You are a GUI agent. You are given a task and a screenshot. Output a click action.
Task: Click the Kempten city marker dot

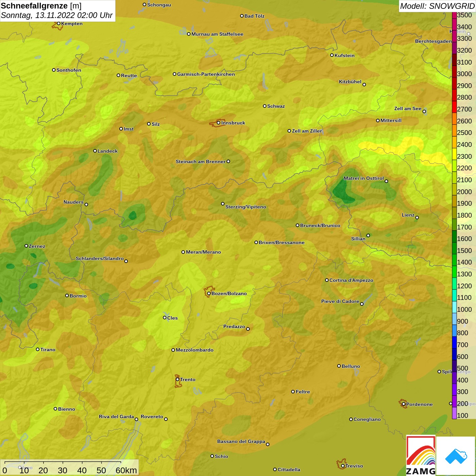[58, 23]
